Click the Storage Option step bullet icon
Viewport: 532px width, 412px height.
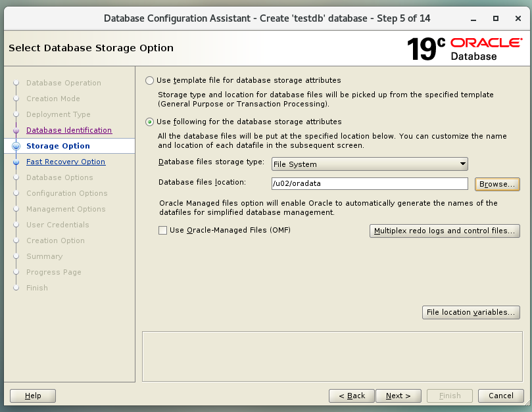tap(16, 146)
